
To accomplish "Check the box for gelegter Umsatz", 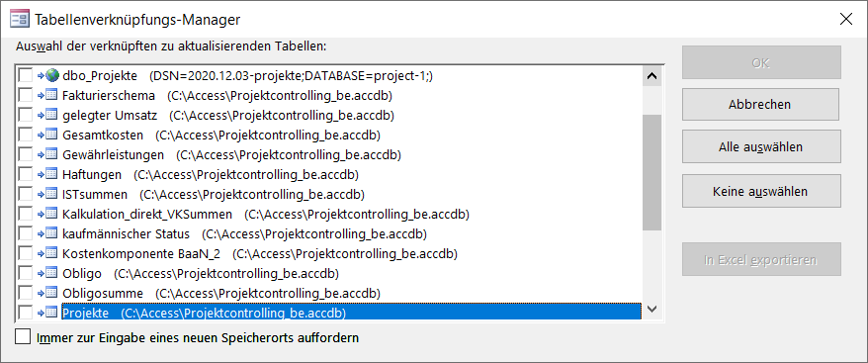I will pos(26,116).
